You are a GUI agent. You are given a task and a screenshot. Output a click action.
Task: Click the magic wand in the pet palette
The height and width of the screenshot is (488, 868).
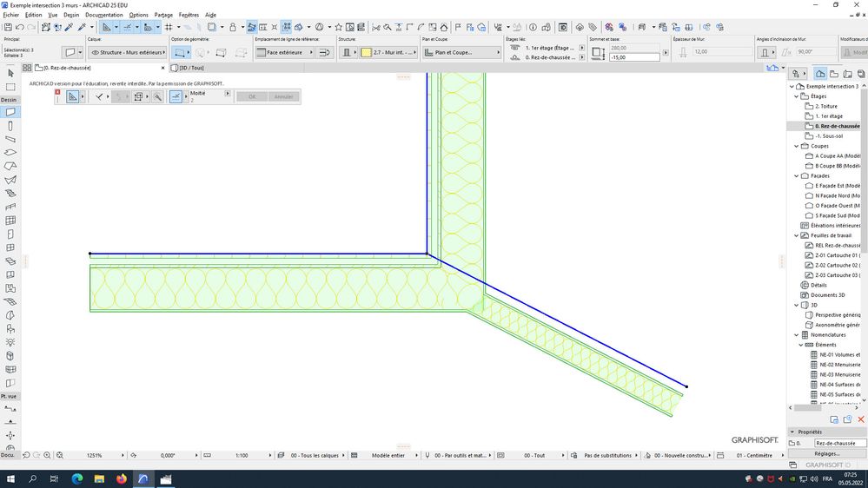click(x=158, y=96)
